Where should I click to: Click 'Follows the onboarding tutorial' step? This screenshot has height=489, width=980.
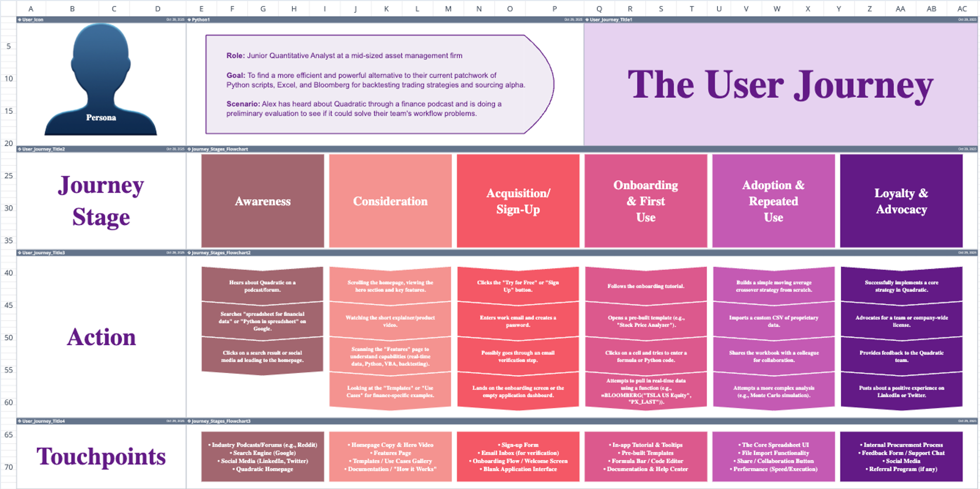[x=646, y=286]
